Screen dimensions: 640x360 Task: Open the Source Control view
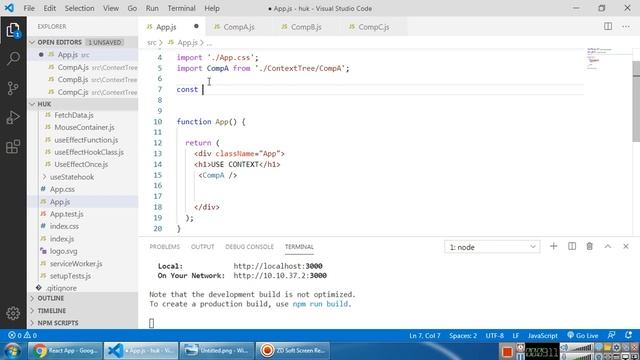point(13,88)
